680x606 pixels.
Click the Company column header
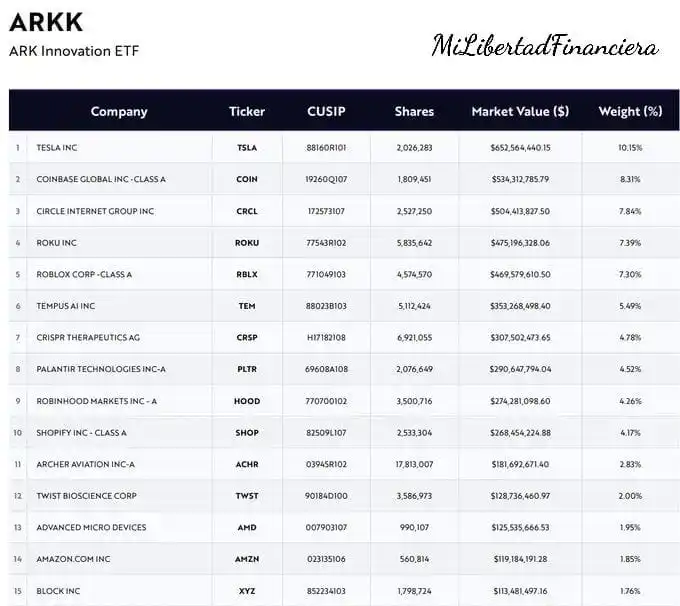click(119, 111)
